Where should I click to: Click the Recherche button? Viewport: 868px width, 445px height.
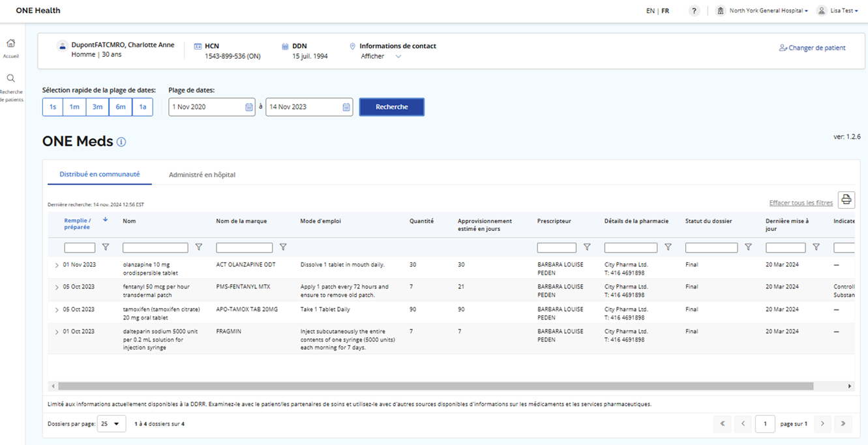[x=392, y=107]
